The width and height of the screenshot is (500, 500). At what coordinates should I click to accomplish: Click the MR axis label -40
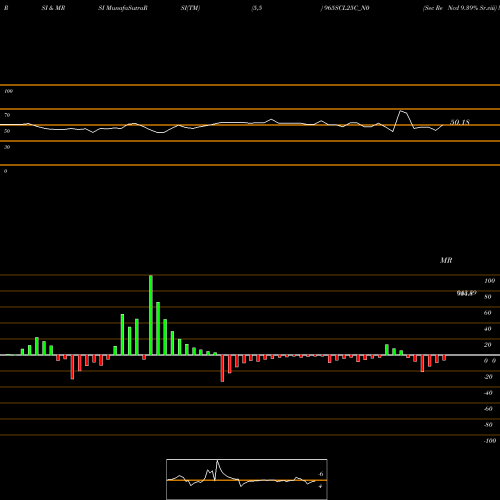tap(488, 393)
